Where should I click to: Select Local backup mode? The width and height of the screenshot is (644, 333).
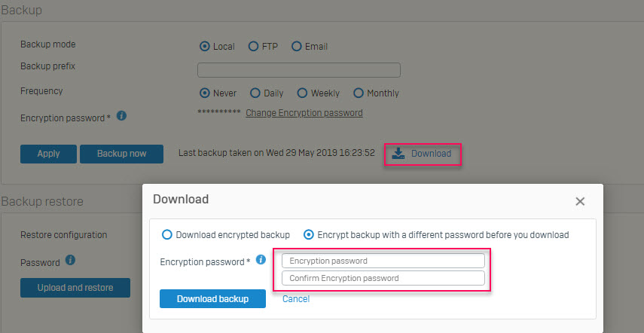204,47
